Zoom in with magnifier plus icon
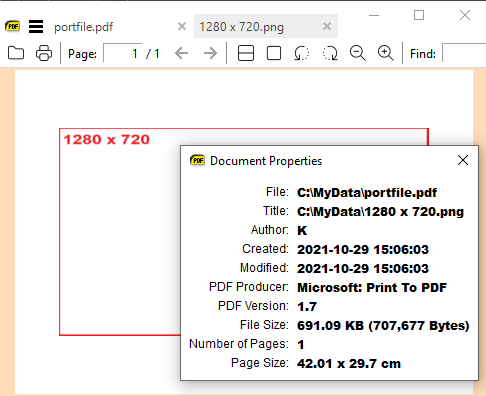The image size is (486, 396). pos(386,53)
